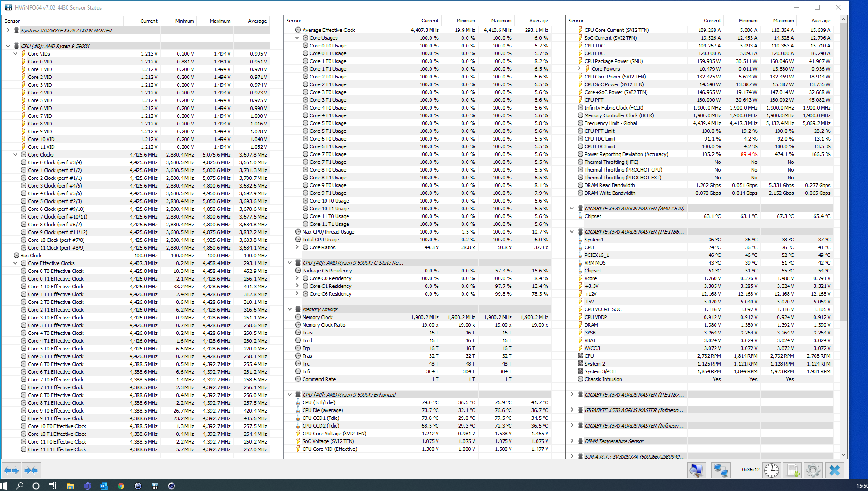The image size is (868, 491).
Task: Click the Current header above Core Usages values
Action: point(423,21)
